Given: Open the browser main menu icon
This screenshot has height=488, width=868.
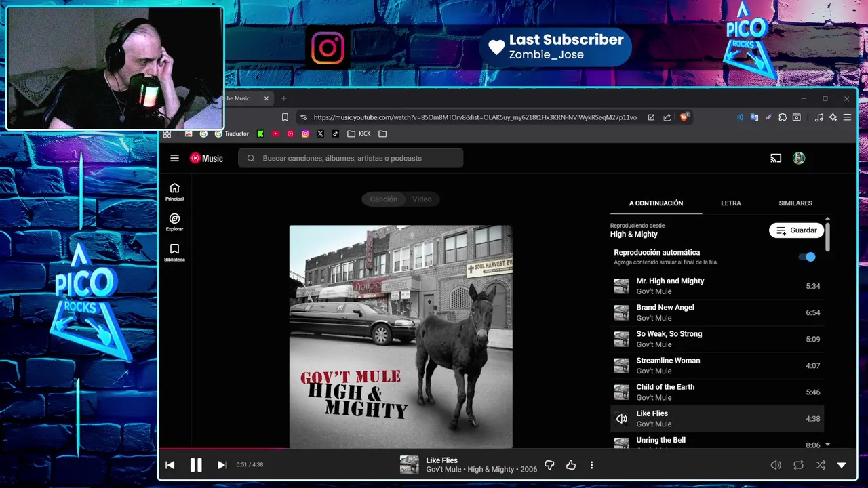Looking at the screenshot, I should pos(847,117).
